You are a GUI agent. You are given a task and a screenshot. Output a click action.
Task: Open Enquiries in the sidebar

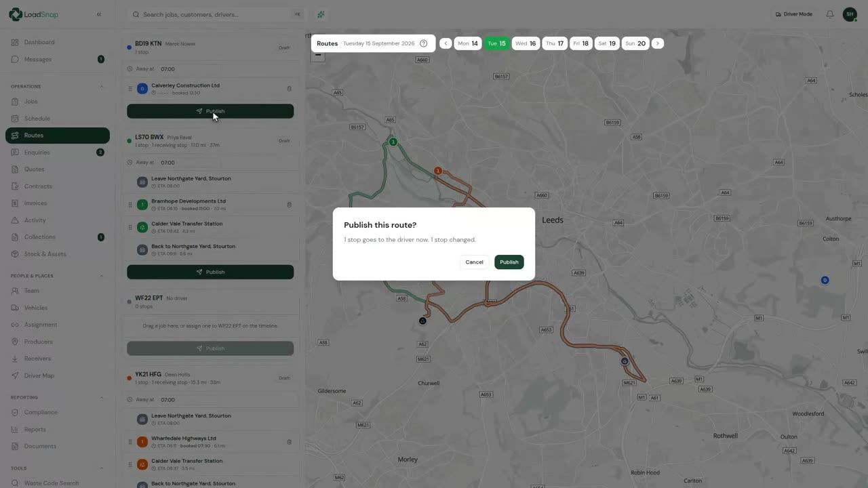point(58,152)
